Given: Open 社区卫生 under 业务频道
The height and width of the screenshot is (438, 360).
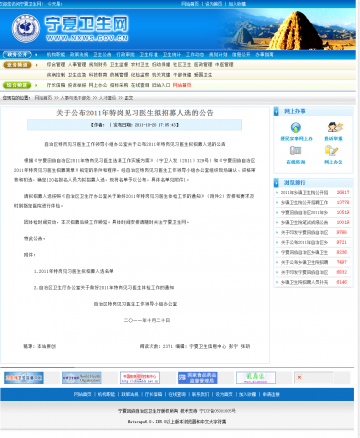Looking at the screenshot, I should pos(182,65).
